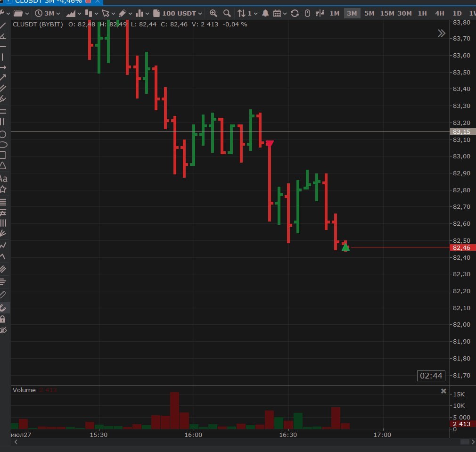The height and width of the screenshot is (452, 476).
Task: Select the star marker tool
Action: 3,189
